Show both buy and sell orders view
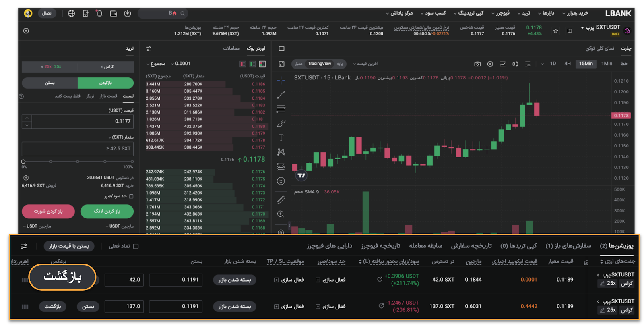644x326 pixels. (x=262, y=64)
